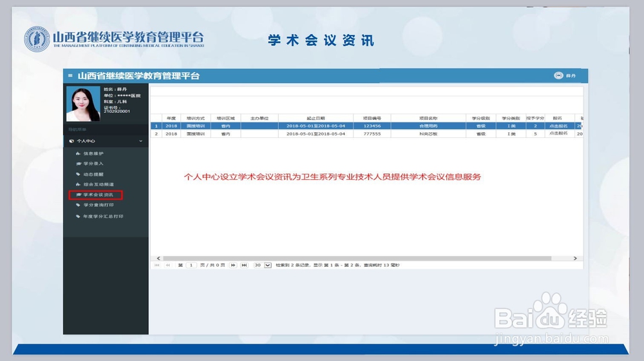Open the page size dropdown showing 30

[x=268, y=265]
